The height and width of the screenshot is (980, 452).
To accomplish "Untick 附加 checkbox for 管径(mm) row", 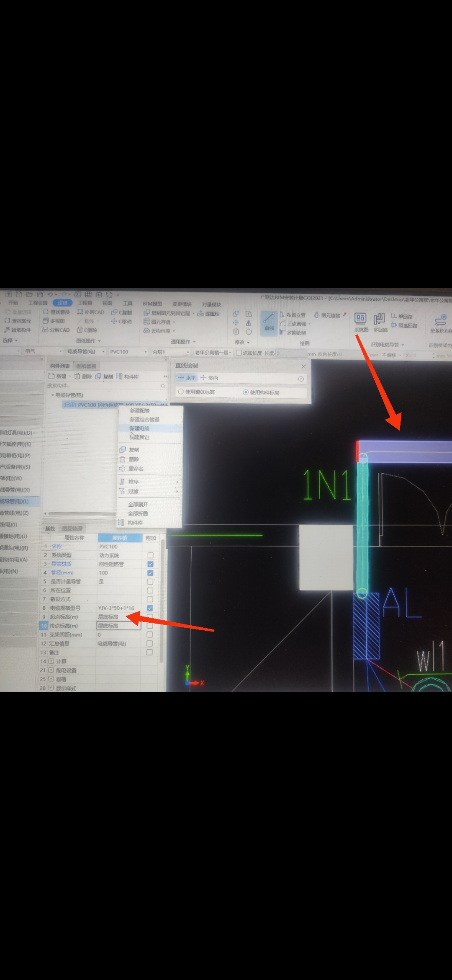I will [x=150, y=573].
